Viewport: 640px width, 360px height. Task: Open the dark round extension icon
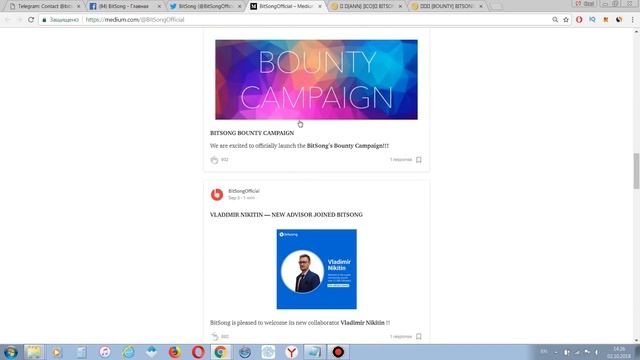(619, 20)
